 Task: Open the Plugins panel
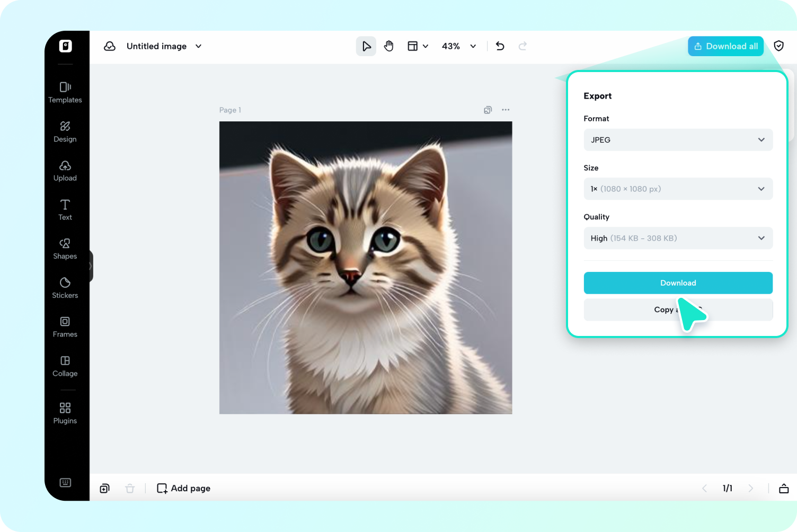click(65, 413)
